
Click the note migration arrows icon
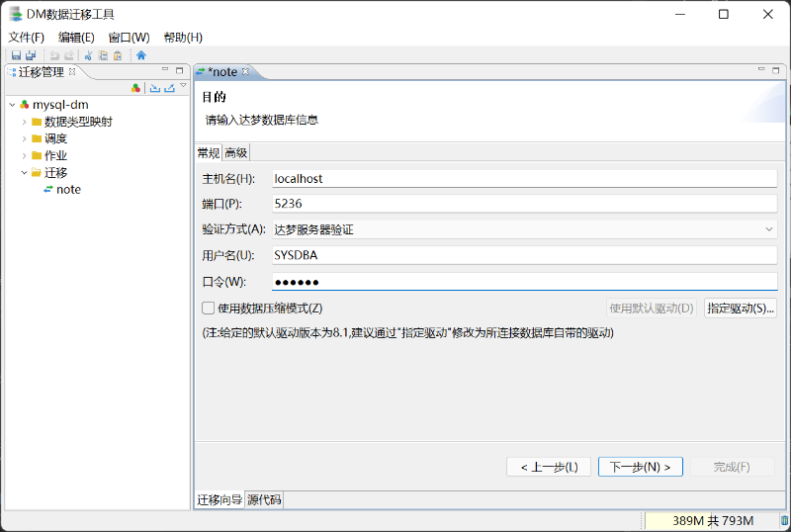pyautogui.click(x=48, y=190)
